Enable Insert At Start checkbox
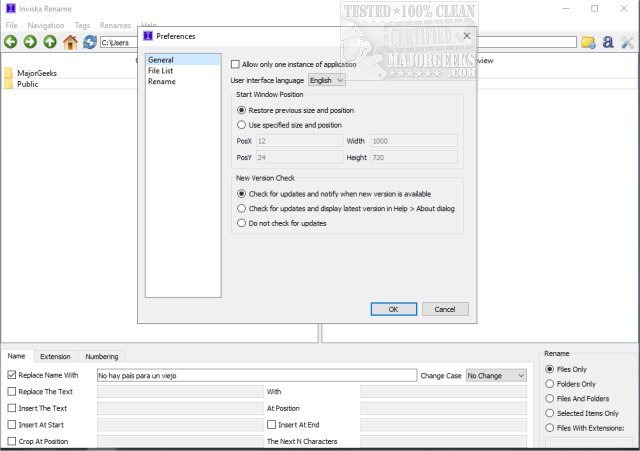Screen dimensions: 640x451 coord(12,424)
